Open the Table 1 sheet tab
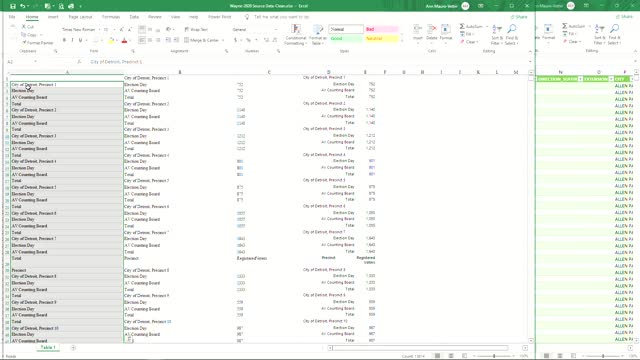 click(x=48, y=347)
